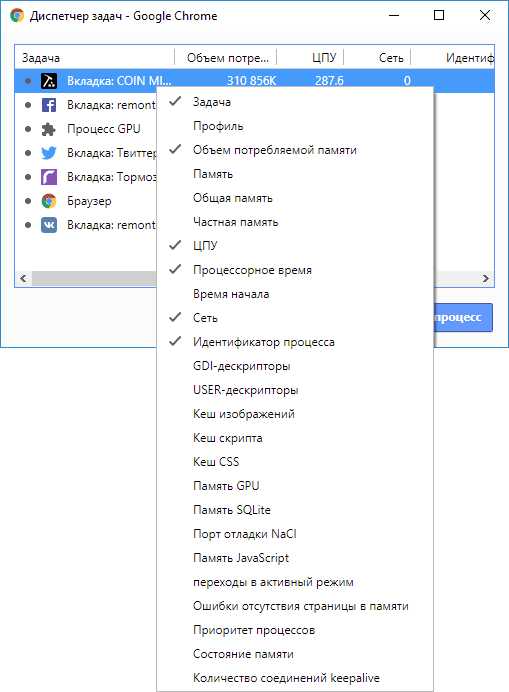Enable the USER-дескрипторы column
This screenshot has width=509, height=692.
295,390
